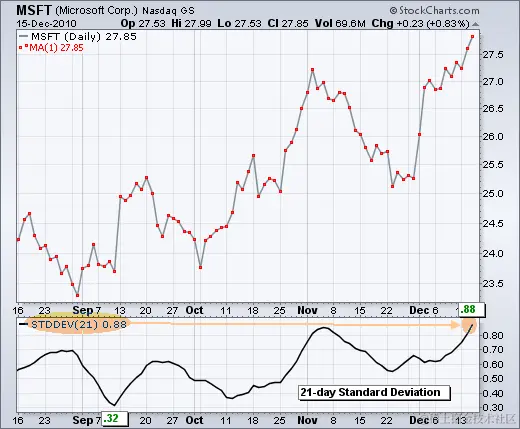520x429 pixels.
Task: Click the lowest red data point near 23.3
Action: (x=77, y=295)
